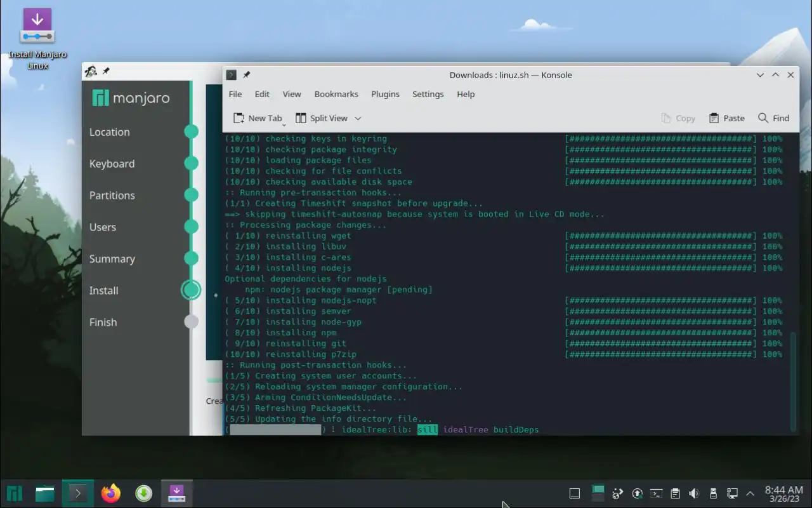Open the Help menu
This screenshot has height=508, width=812.
(x=466, y=94)
